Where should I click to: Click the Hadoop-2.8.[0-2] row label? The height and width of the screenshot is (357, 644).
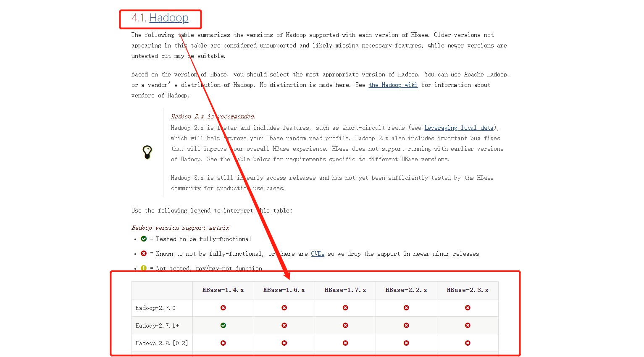[x=162, y=343]
